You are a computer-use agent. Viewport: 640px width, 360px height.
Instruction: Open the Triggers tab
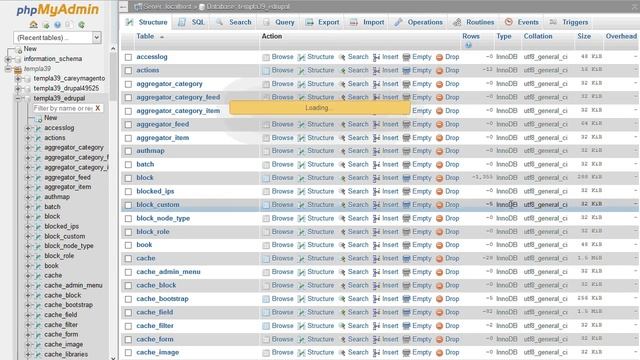click(569, 22)
